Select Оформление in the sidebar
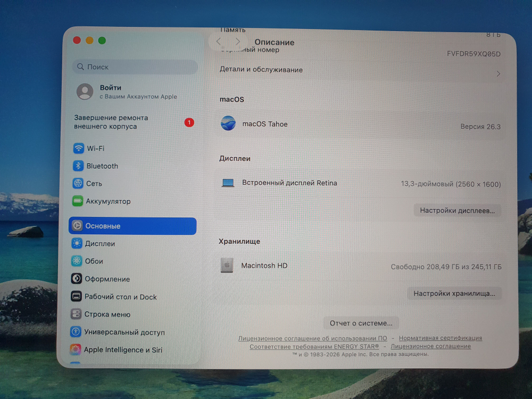This screenshot has width=532, height=399. pos(132,279)
